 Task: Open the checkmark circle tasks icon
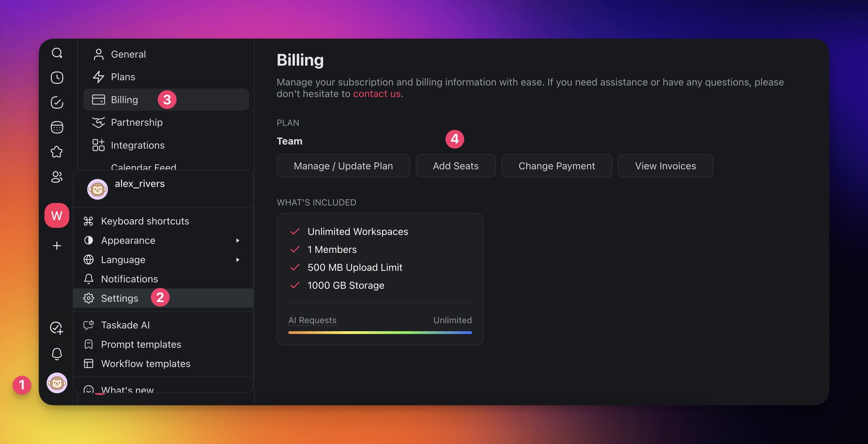(x=57, y=102)
